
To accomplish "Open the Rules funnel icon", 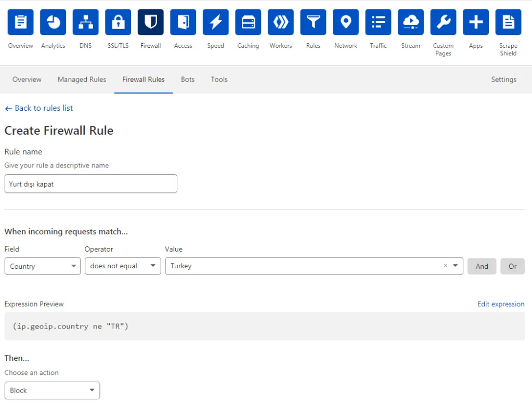I will [313, 22].
